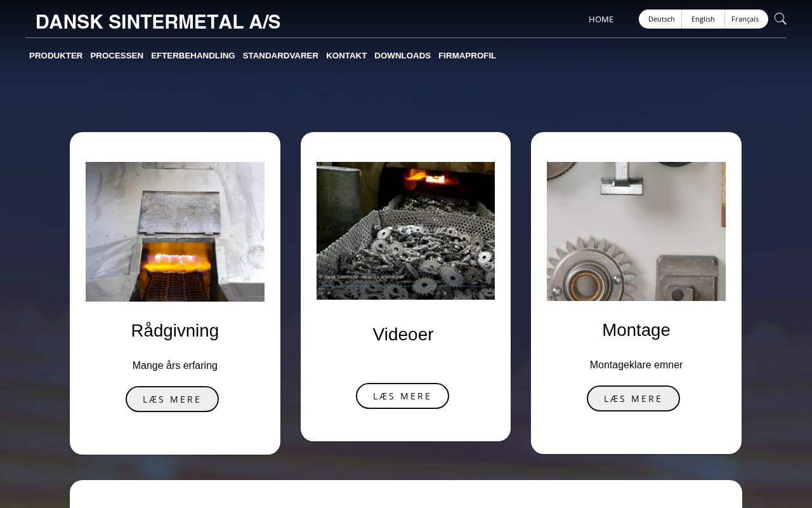Open the PRODUKTER menu

(x=56, y=56)
